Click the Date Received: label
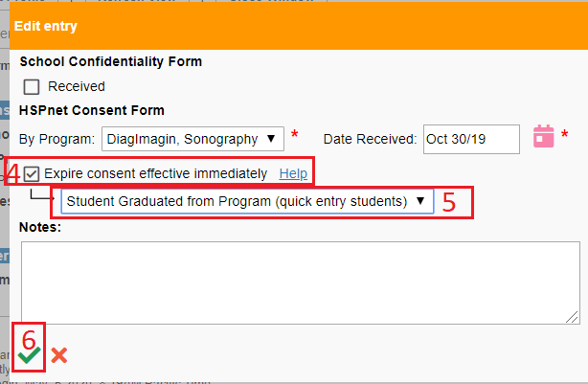Image resolution: width=588 pixels, height=384 pixels. 370,139
